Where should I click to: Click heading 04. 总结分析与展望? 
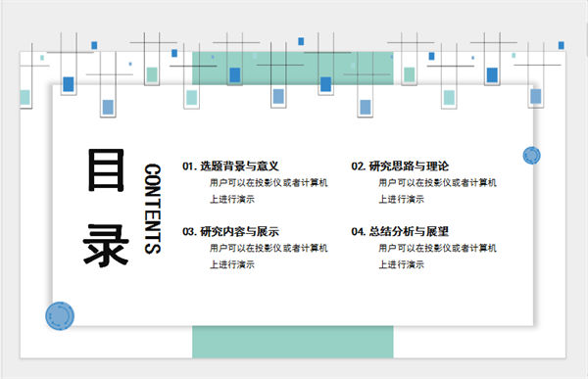(400, 231)
